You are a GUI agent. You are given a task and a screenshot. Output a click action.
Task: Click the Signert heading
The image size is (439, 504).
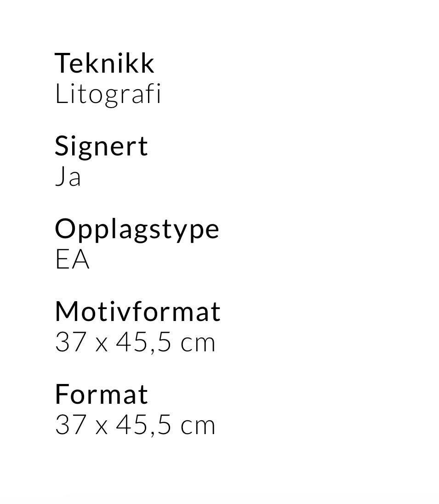[101, 146]
